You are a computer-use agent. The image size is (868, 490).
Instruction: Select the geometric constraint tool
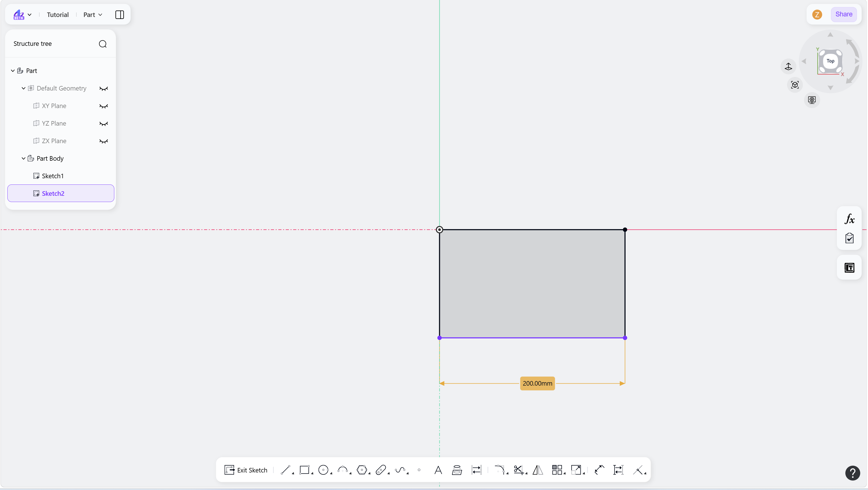point(638,470)
